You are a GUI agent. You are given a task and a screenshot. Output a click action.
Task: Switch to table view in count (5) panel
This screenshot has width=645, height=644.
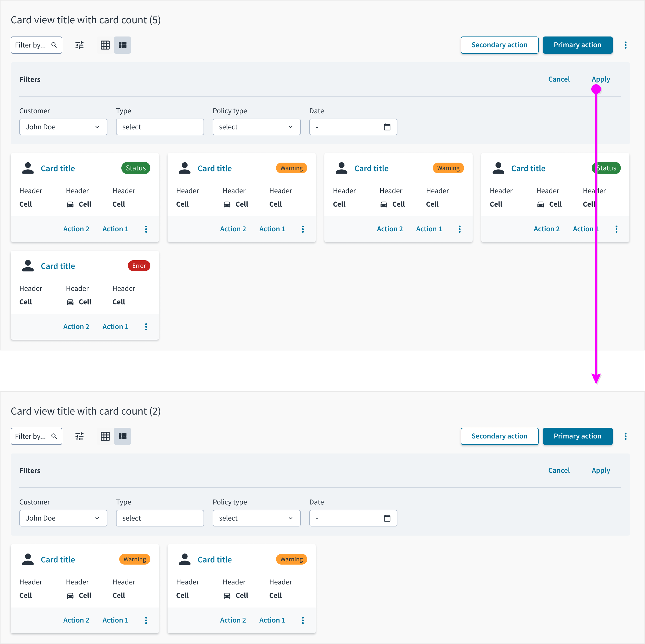pos(105,45)
